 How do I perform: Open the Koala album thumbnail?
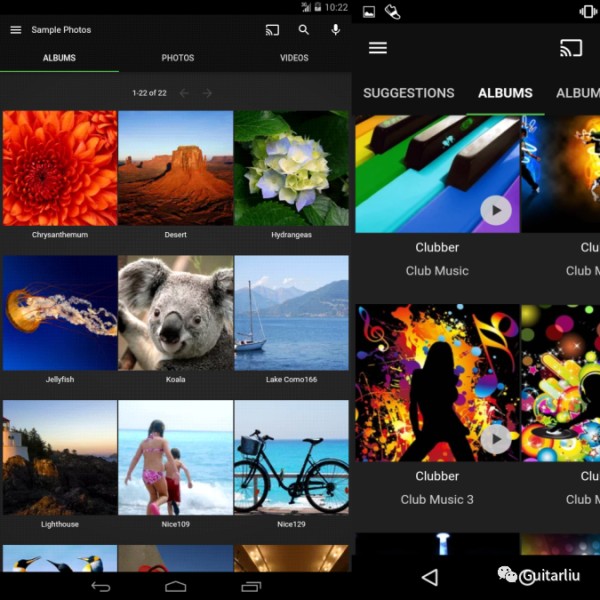pos(175,313)
